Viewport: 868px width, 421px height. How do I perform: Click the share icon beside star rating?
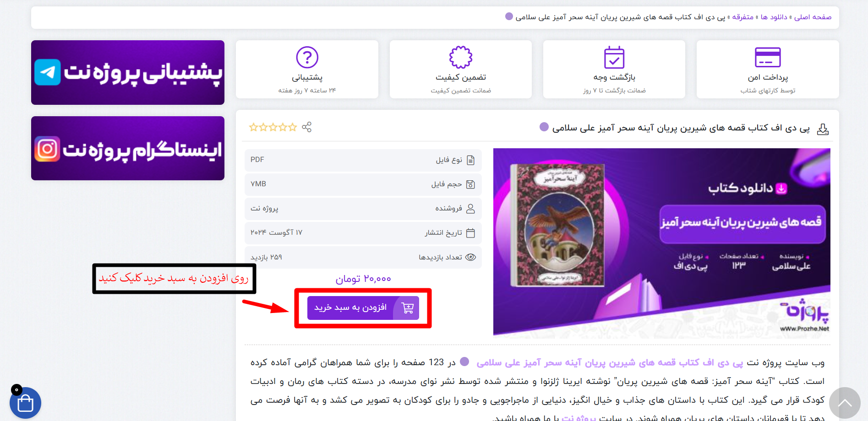coord(306,127)
